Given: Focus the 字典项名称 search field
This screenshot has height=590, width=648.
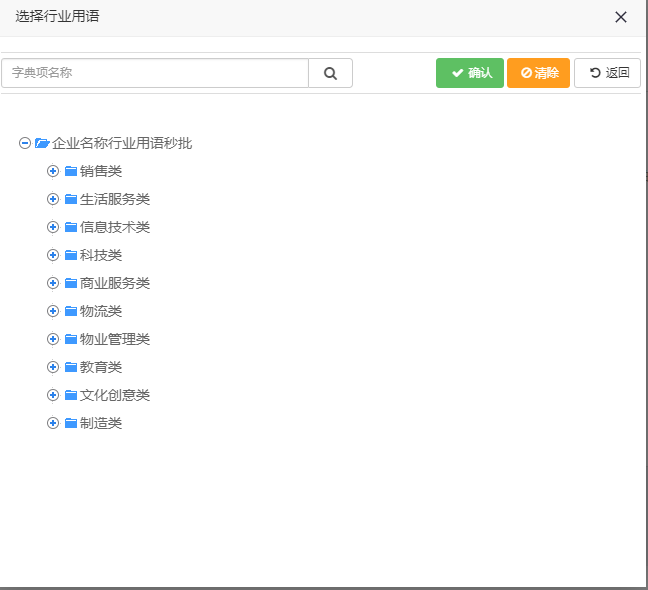Looking at the screenshot, I should pos(155,73).
